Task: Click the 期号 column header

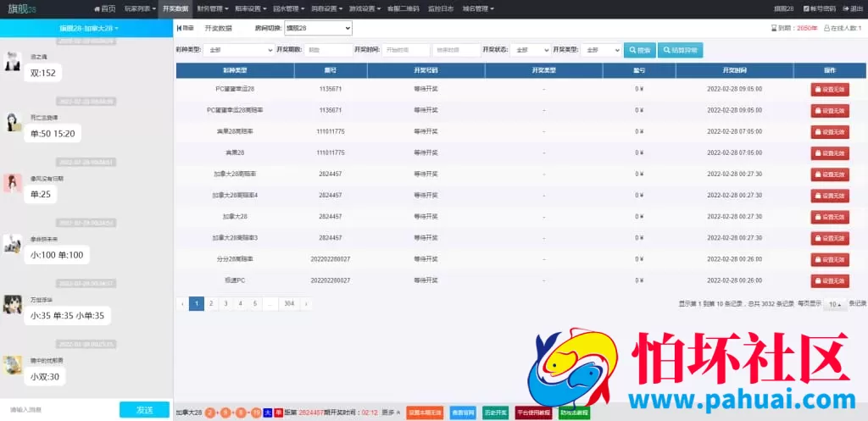Action: pos(331,71)
